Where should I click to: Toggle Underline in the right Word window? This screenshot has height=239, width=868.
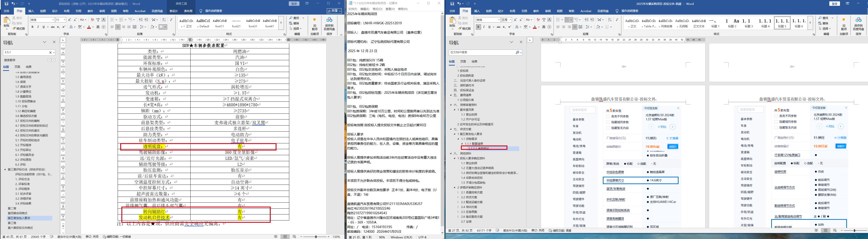[x=489, y=27]
